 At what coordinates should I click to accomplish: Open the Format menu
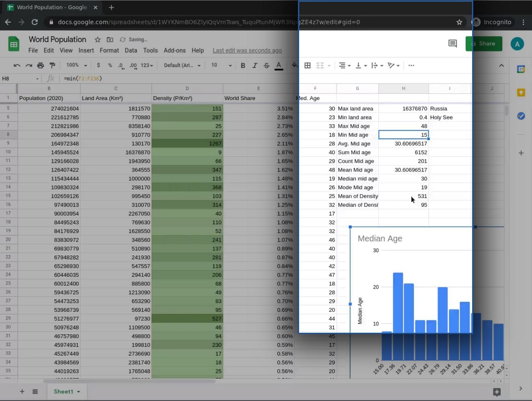pyautogui.click(x=109, y=51)
